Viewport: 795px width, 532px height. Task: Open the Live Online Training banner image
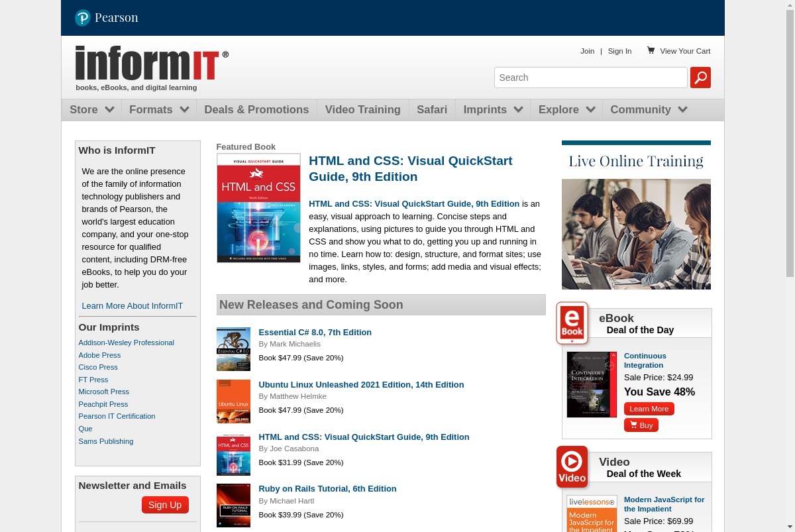636,215
